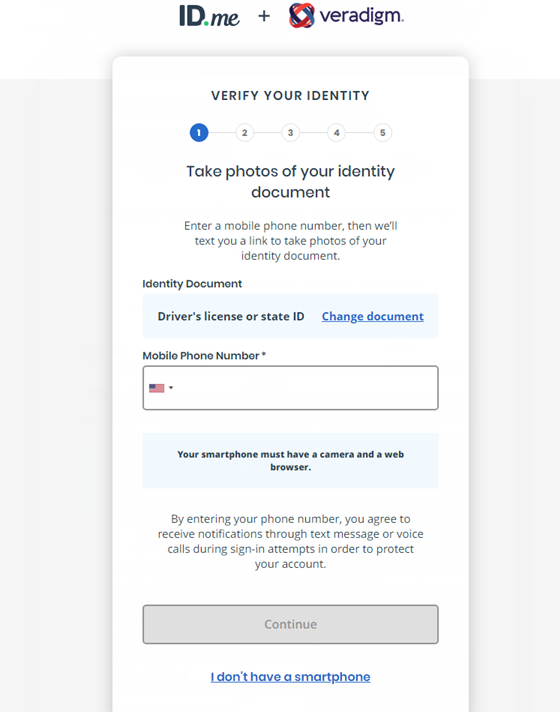Select step 2 circle in progress indicator
Viewport: 560px width, 712px height.
[x=245, y=133]
